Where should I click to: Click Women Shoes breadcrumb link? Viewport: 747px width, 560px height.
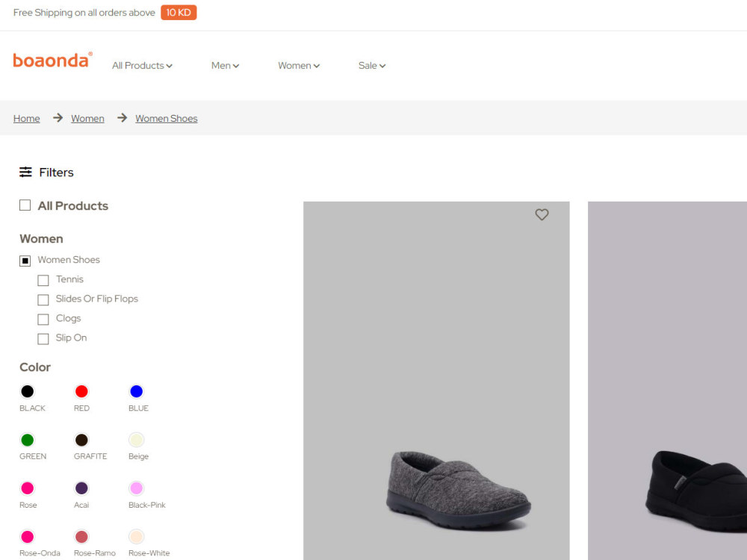167,118
